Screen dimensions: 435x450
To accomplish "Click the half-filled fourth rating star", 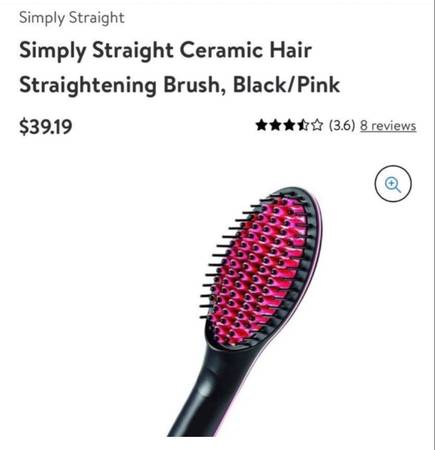I will point(303,125).
